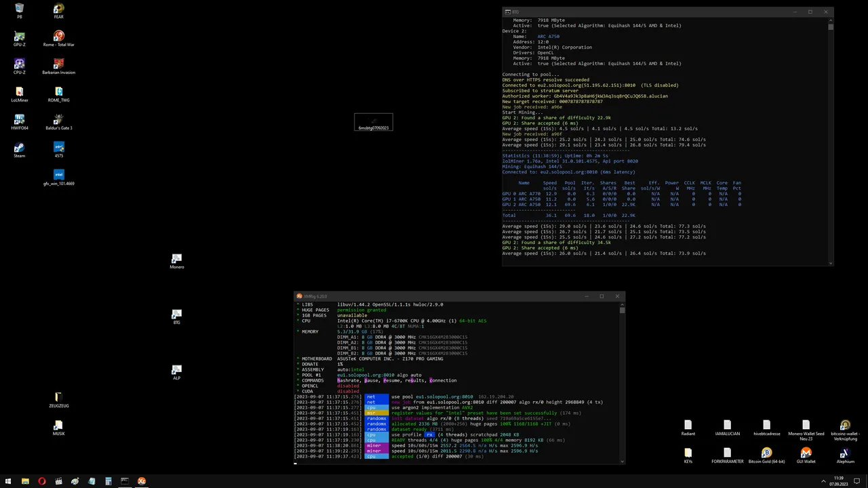Open Monero Wallet Seed Neu 23 file
868x488 pixels.
806,430
